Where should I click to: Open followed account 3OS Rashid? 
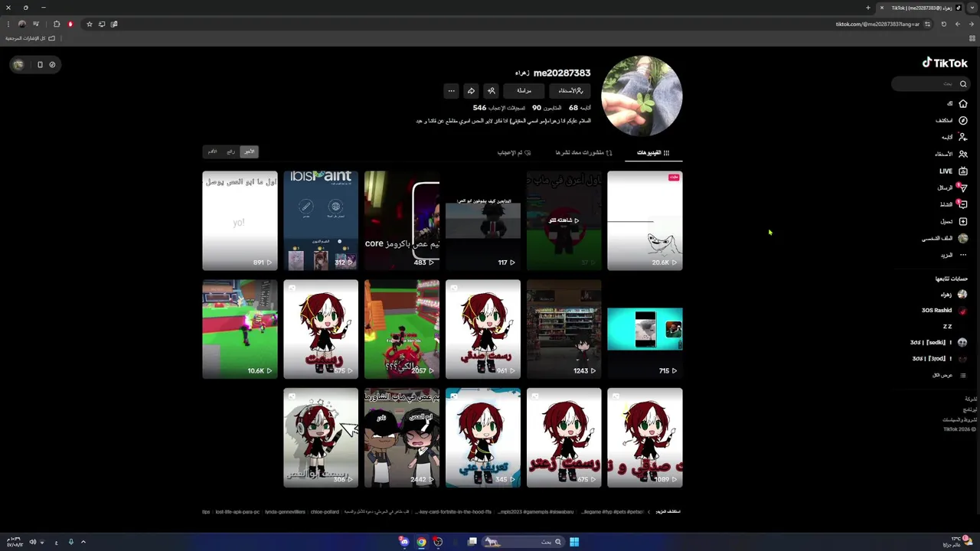point(944,311)
